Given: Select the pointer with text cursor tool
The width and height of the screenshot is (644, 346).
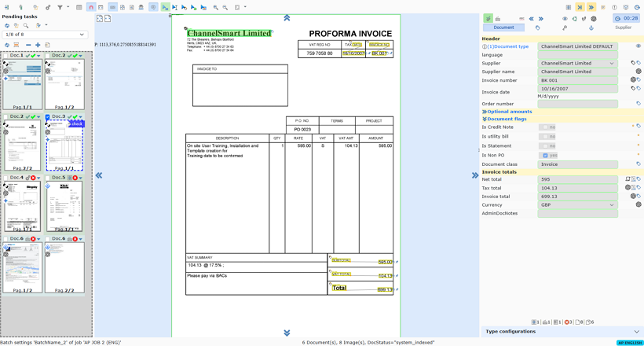Looking at the screenshot, I should [174, 7].
